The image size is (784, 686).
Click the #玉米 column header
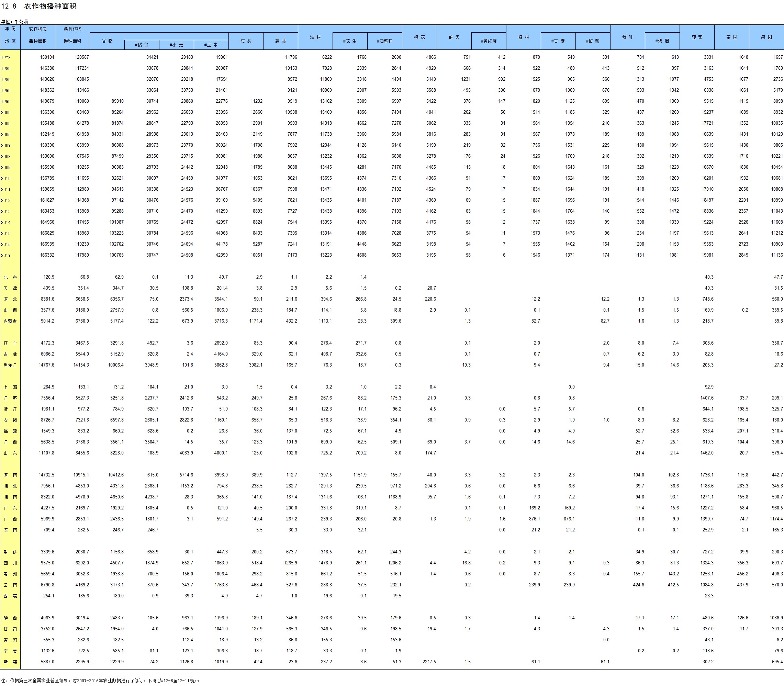coord(211,45)
